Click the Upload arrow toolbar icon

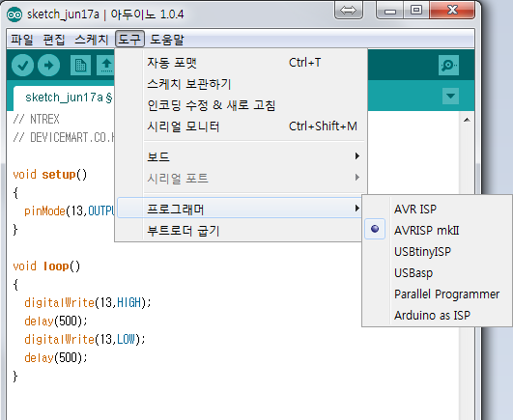point(48,66)
